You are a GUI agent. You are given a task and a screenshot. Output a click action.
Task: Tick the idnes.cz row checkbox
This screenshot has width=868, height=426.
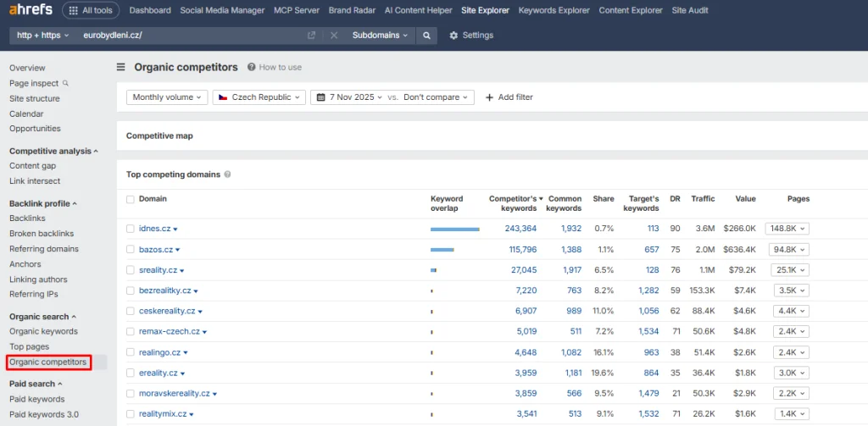tap(130, 229)
